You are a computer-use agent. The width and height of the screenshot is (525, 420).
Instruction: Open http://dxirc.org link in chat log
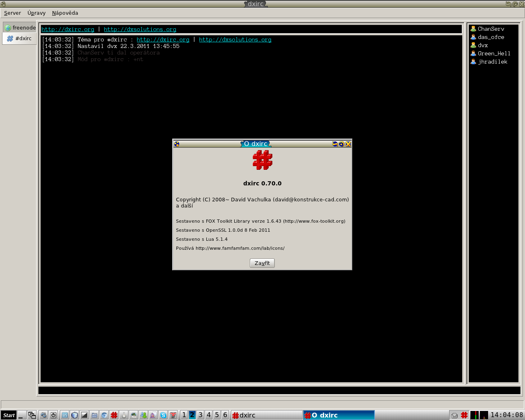click(x=163, y=40)
